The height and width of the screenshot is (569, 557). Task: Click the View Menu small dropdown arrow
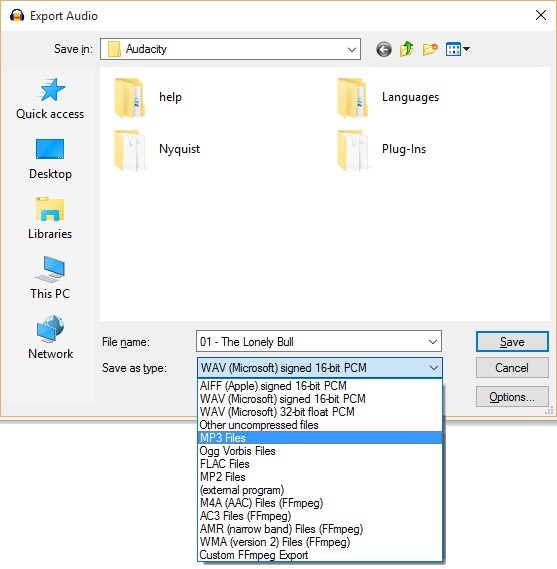pos(466,49)
